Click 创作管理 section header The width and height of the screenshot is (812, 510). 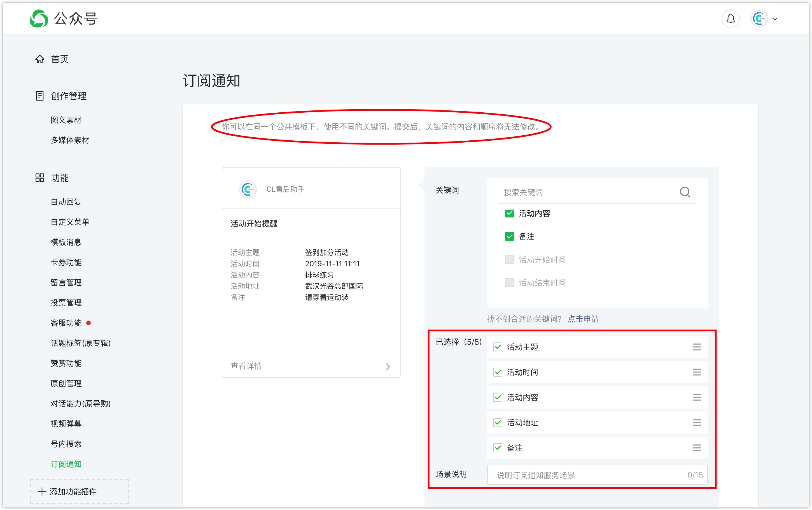click(x=69, y=96)
